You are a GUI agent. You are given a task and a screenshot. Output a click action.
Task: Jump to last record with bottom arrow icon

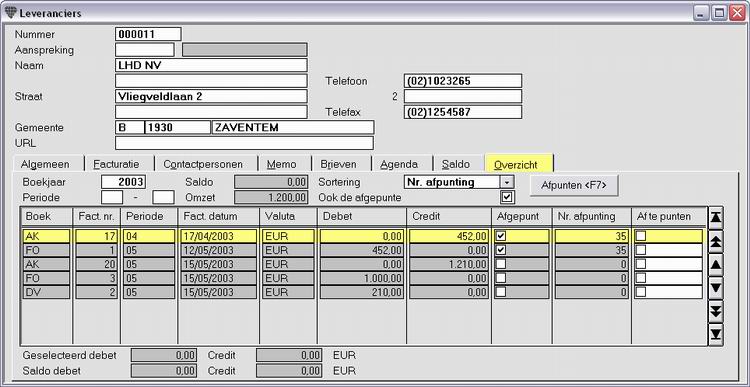716,334
